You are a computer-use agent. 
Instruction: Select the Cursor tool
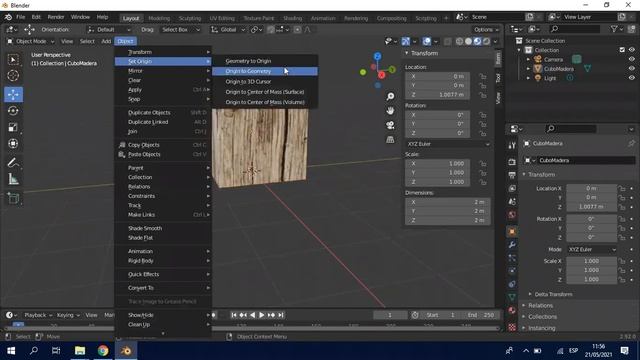coord(13,76)
